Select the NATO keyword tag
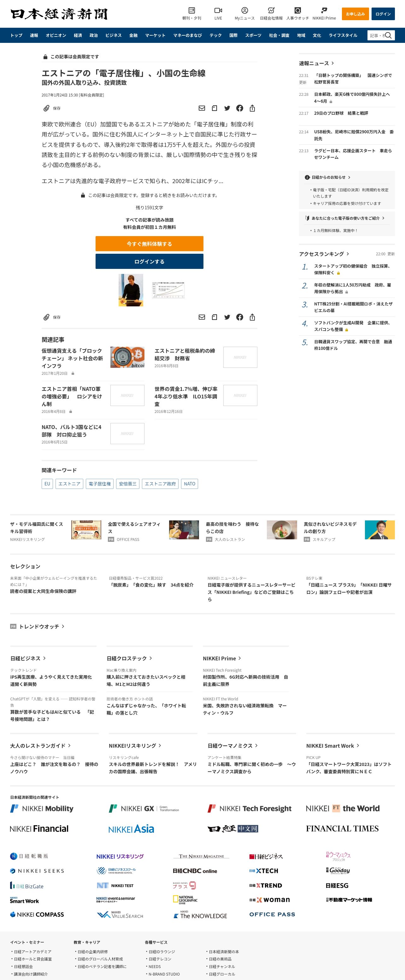This screenshot has height=980, width=405. (190, 484)
